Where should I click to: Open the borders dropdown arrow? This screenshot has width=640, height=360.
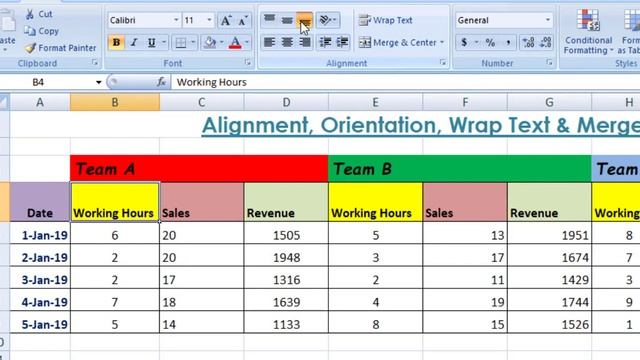coord(193,42)
